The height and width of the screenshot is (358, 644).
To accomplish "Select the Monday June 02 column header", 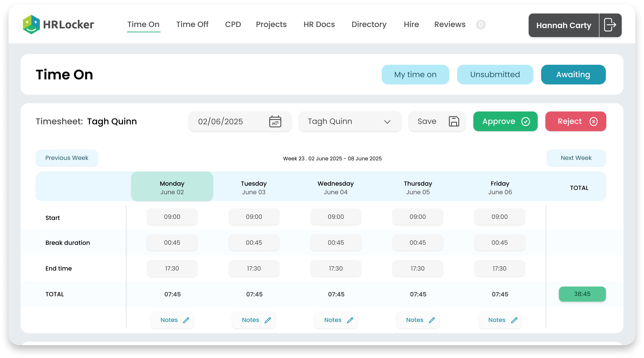I will click(x=172, y=187).
